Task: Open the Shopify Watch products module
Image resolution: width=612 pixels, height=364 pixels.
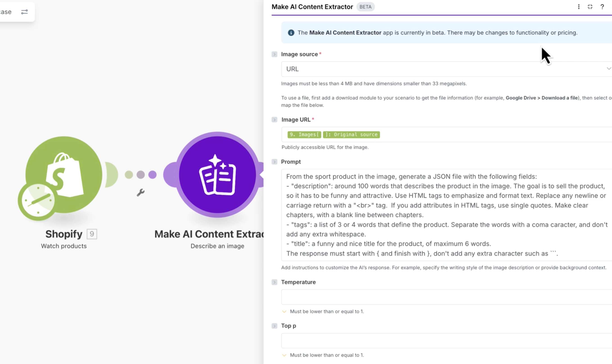Action: 64,174
